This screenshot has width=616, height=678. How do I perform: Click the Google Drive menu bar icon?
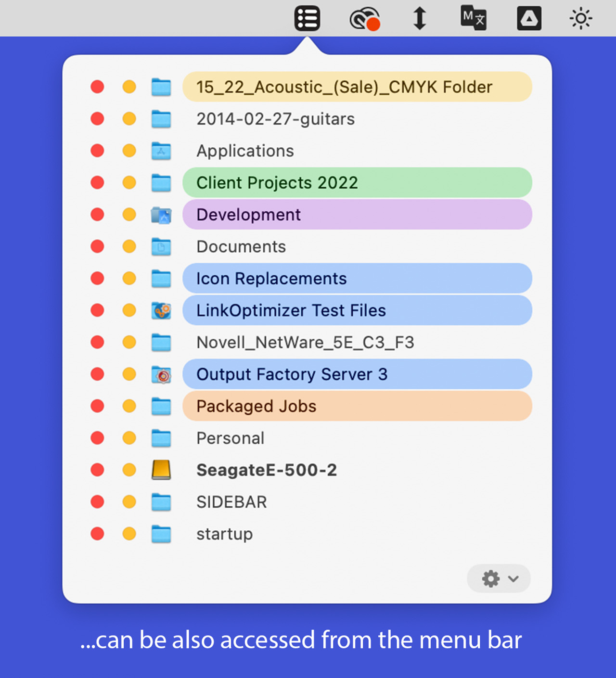click(529, 18)
